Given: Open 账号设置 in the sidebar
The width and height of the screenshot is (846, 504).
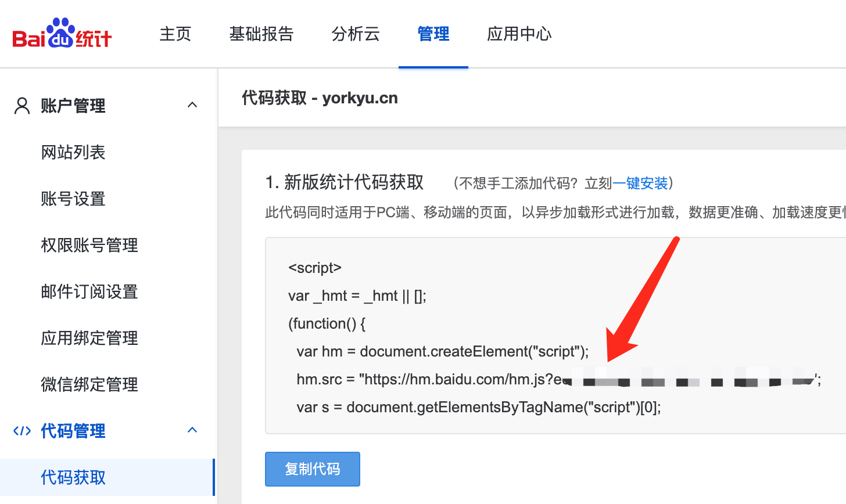Looking at the screenshot, I should pyautogui.click(x=73, y=199).
